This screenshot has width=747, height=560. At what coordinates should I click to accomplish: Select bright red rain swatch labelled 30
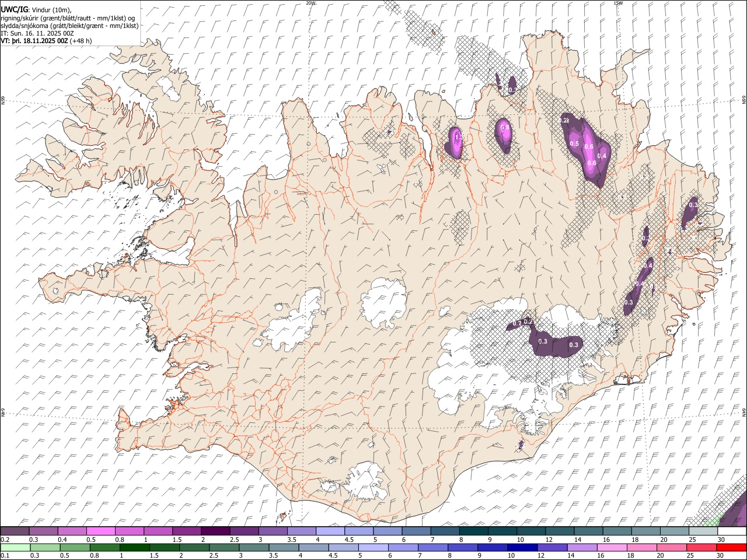click(x=732, y=547)
